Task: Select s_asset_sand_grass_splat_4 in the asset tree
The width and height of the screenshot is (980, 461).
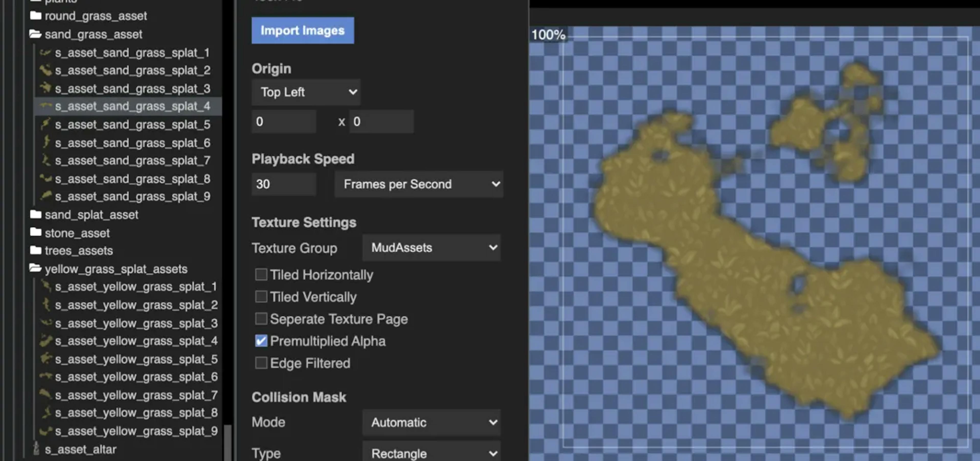Action: pos(133,106)
